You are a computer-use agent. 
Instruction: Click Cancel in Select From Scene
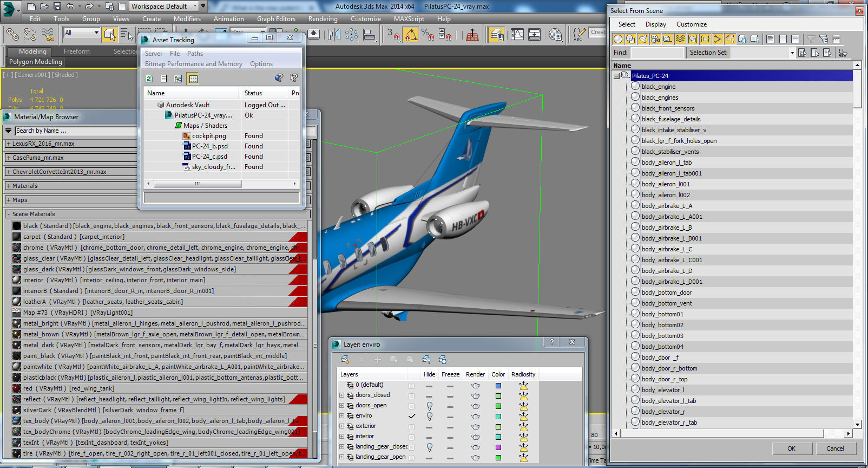point(835,448)
